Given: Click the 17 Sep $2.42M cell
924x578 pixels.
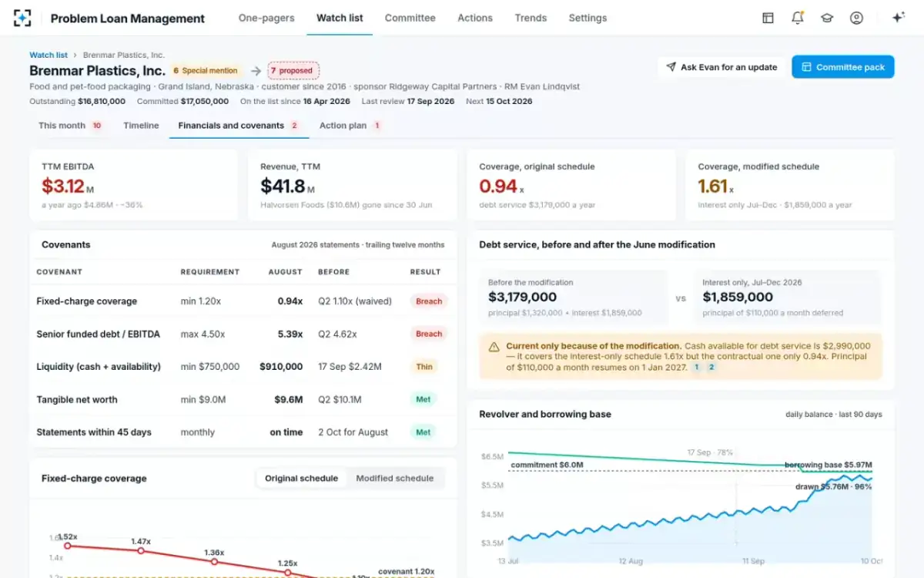Looking at the screenshot, I should pyautogui.click(x=350, y=367).
